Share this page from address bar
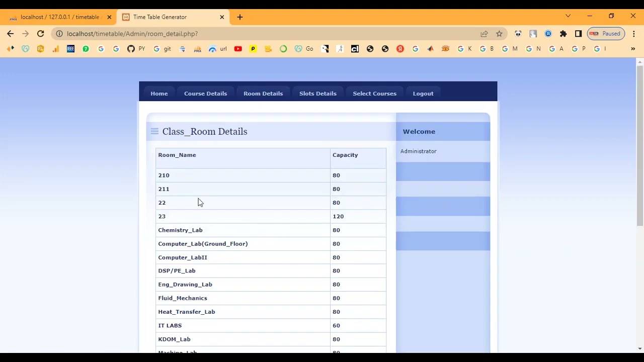This screenshot has width=644, height=362. [484, 34]
